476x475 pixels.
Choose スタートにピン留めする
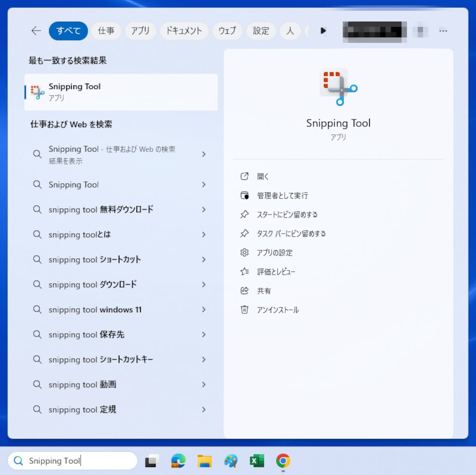[287, 215]
